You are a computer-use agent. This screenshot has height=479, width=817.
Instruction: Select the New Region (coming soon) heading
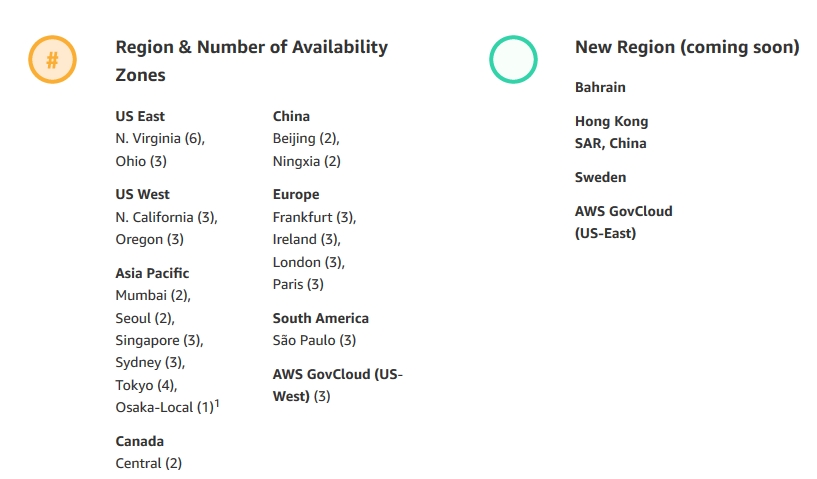coord(687,47)
